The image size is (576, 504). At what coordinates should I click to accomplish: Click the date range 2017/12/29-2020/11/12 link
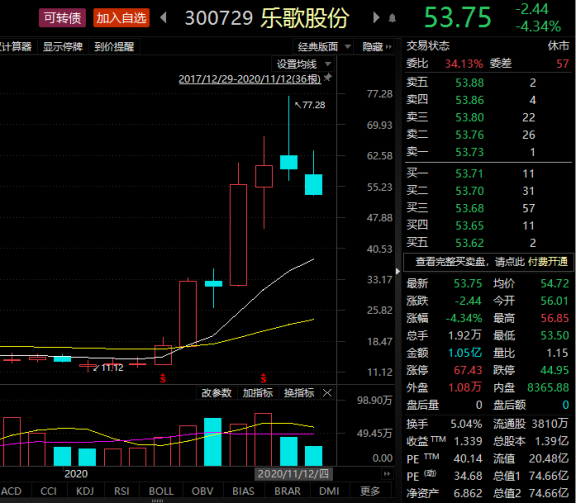249,79
